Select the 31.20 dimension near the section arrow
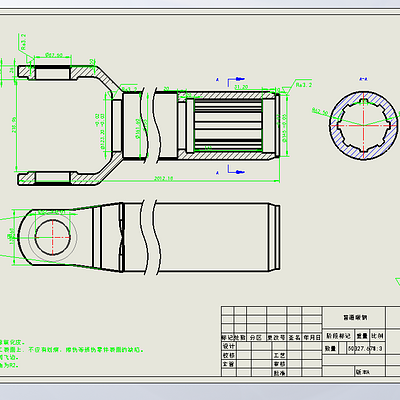 coord(241,87)
